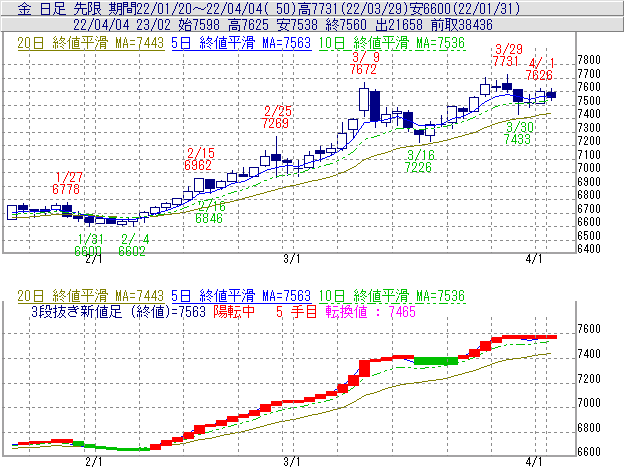Click the 2/1 date on lower chart axis
Image resolution: width=624 pixels, height=475 pixels.
point(94,463)
